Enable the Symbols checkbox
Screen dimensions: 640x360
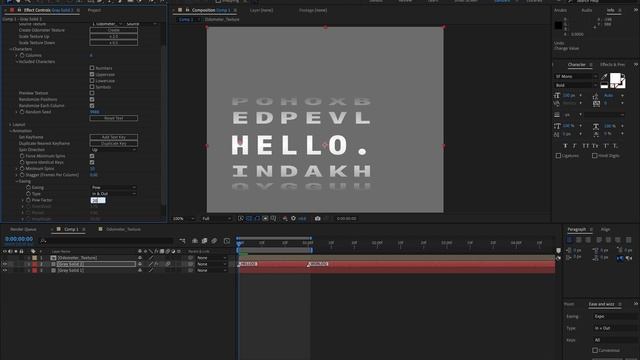92,87
